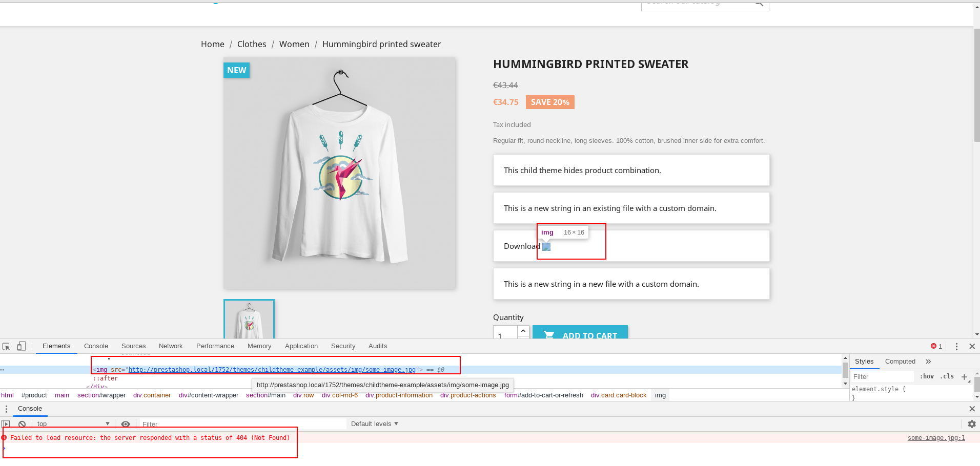Select div.col-md-6 in DOM breadcrumb
The width and height of the screenshot is (980, 466).
point(340,395)
